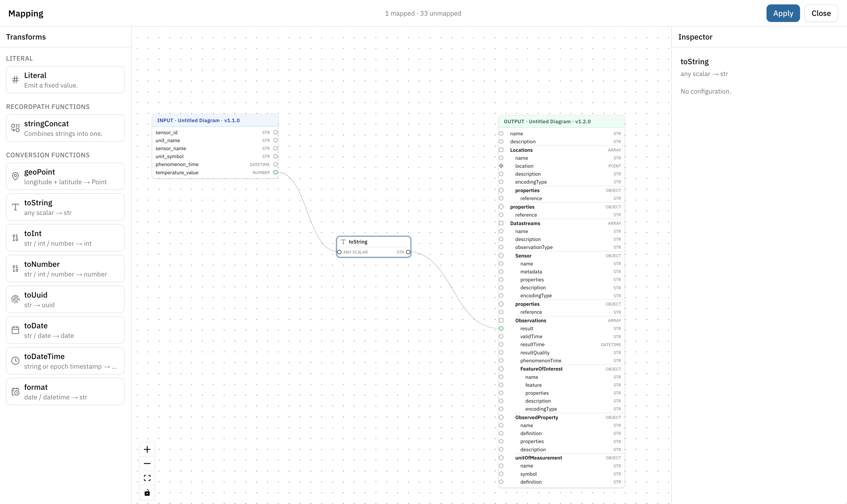Select the unitOfMeasurement row

point(561,458)
